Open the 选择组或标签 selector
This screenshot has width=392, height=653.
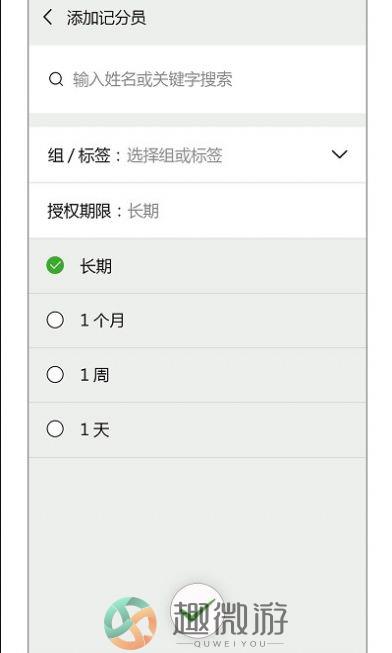[x=174, y=155]
